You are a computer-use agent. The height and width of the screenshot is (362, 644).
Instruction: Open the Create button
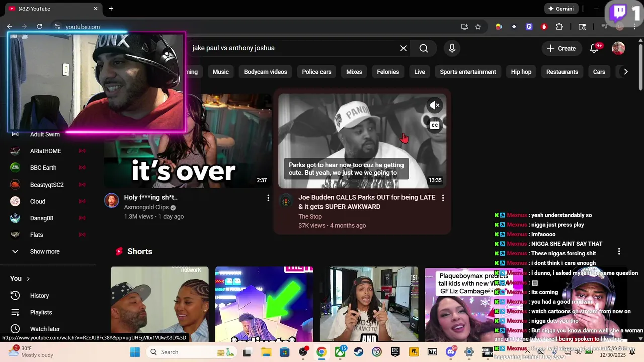tap(561, 48)
